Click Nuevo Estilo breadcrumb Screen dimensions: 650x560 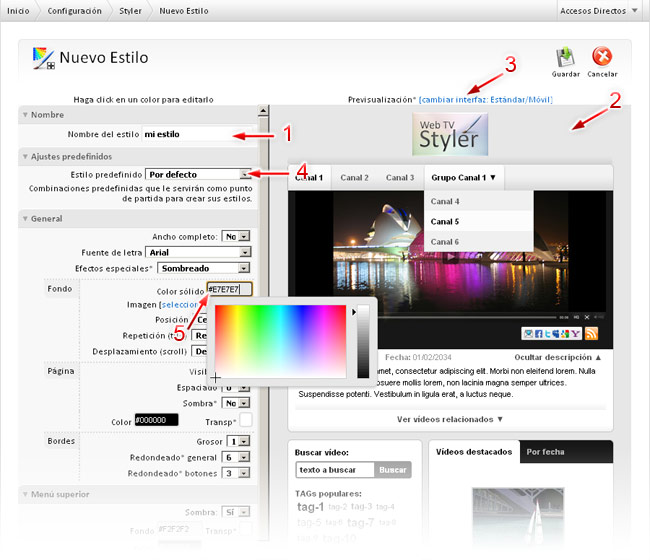pyautogui.click(x=184, y=11)
